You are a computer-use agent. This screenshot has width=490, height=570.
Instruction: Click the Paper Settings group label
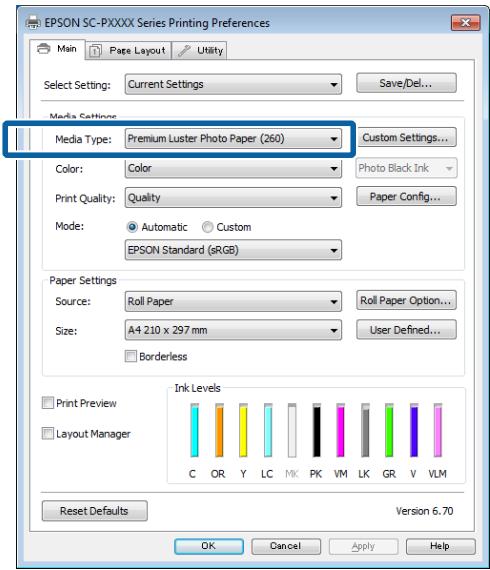(83, 280)
